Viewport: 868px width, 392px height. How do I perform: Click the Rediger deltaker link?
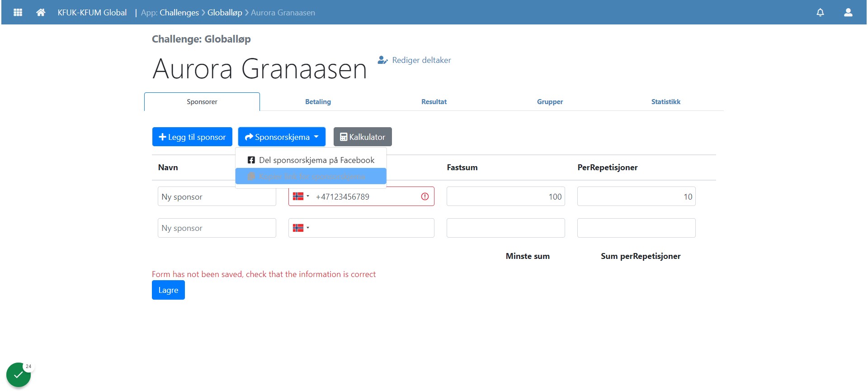coord(415,60)
